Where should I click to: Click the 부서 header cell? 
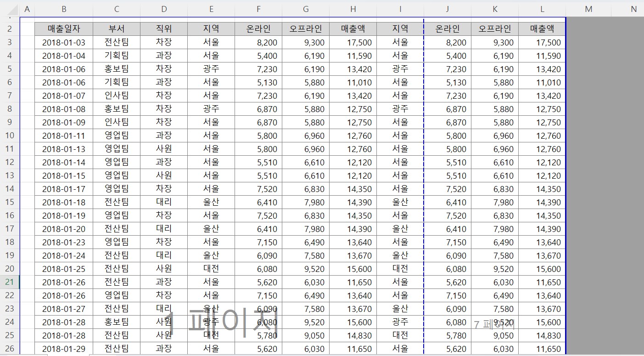pos(116,28)
